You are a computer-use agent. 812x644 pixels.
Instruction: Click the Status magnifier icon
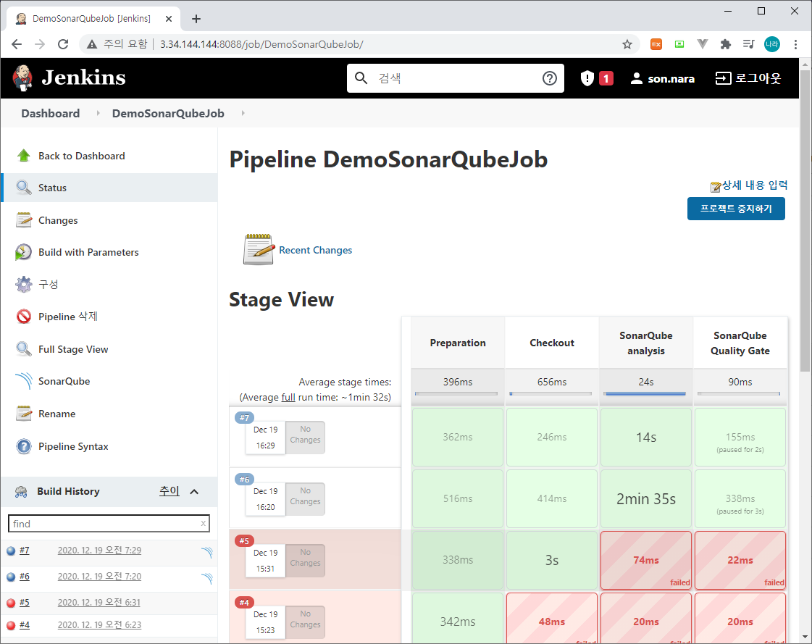[24, 188]
